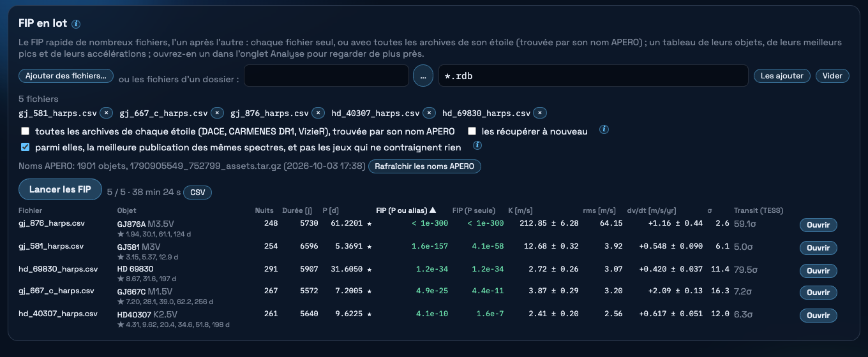
Task: Open folder browser with the ellipsis button
Action: (x=423, y=76)
